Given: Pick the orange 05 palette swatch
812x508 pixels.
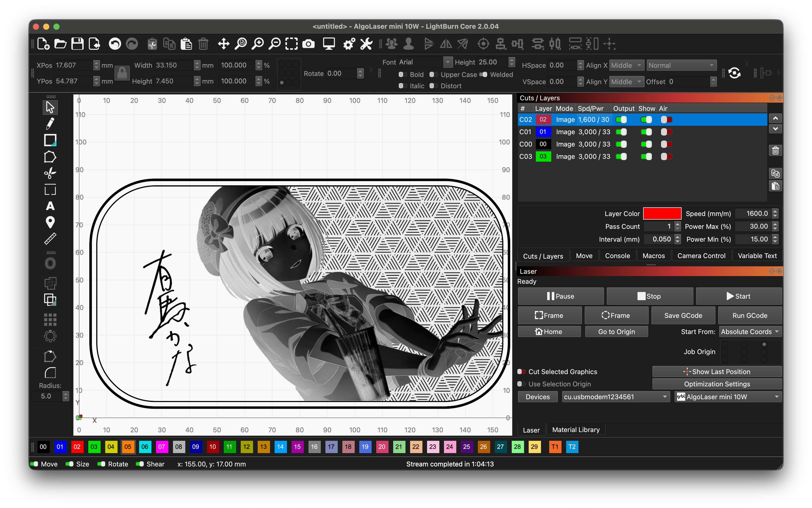Looking at the screenshot, I should pyautogui.click(x=128, y=447).
